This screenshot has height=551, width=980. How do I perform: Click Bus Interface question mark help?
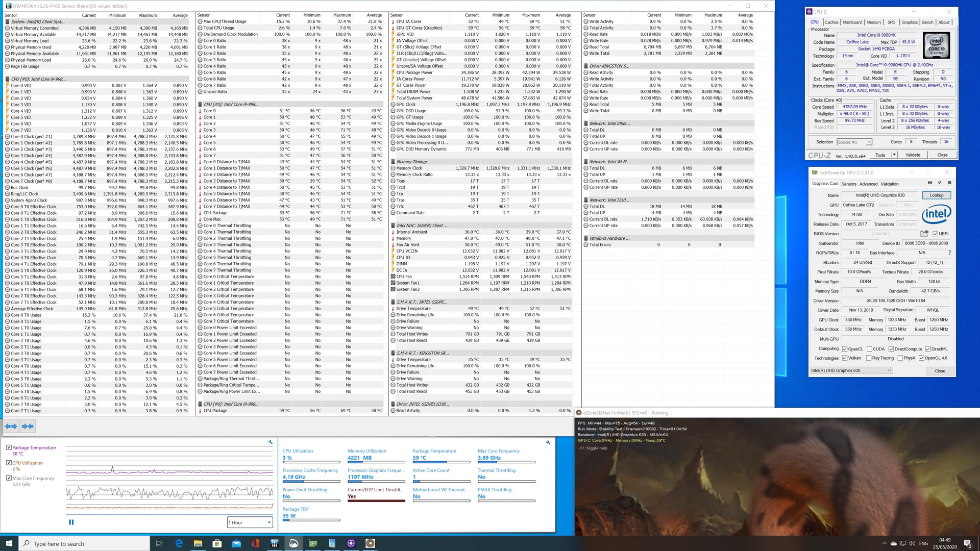949,253
